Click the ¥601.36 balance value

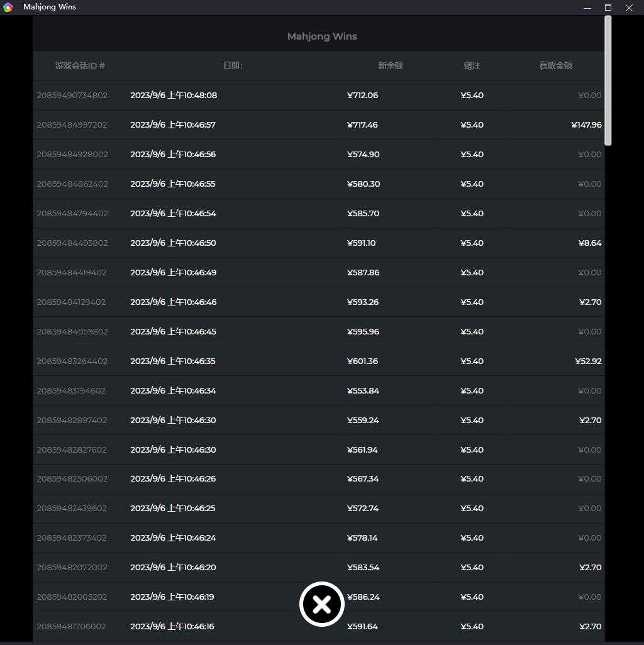[x=362, y=361]
